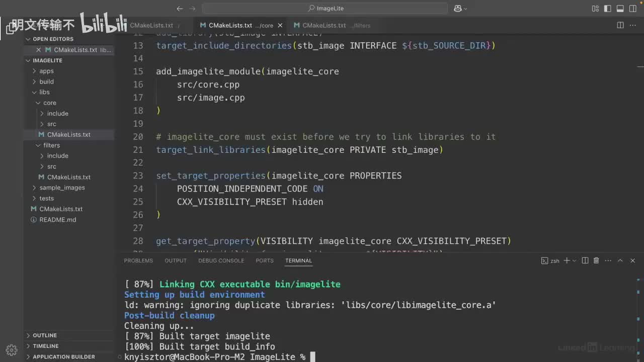
Task: Open the terminal launch profile dropdown
Action: (x=574, y=260)
